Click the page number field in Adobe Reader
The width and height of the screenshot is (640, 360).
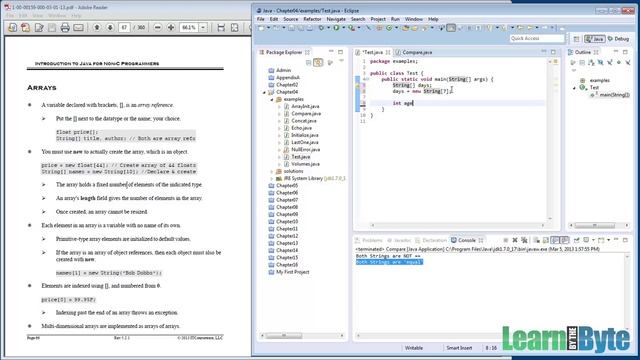pos(124,27)
